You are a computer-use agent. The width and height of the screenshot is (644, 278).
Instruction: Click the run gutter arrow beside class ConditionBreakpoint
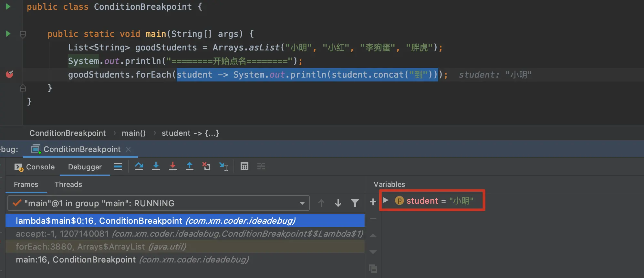coord(8,6)
